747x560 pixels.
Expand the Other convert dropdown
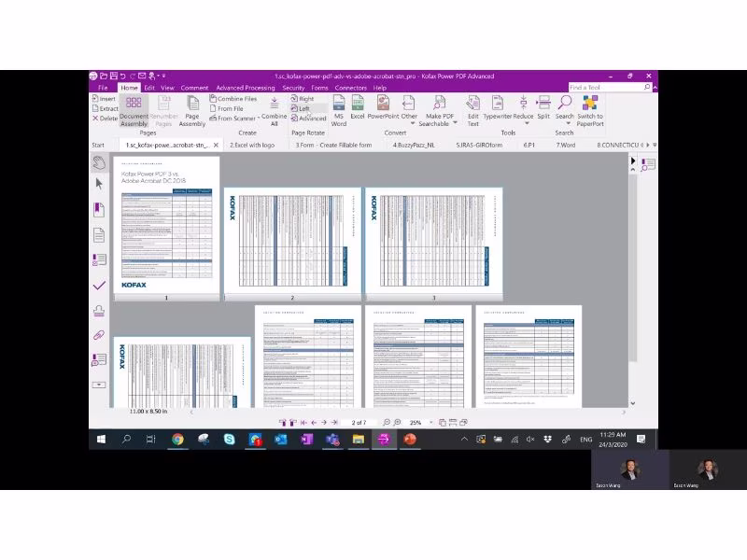click(x=413, y=123)
